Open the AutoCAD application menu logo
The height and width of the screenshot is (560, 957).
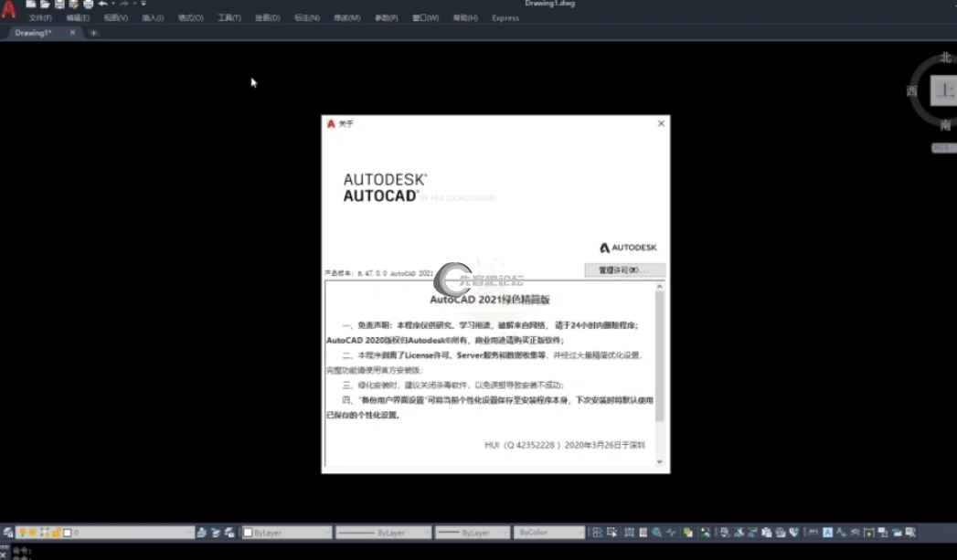tap(9, 10)
